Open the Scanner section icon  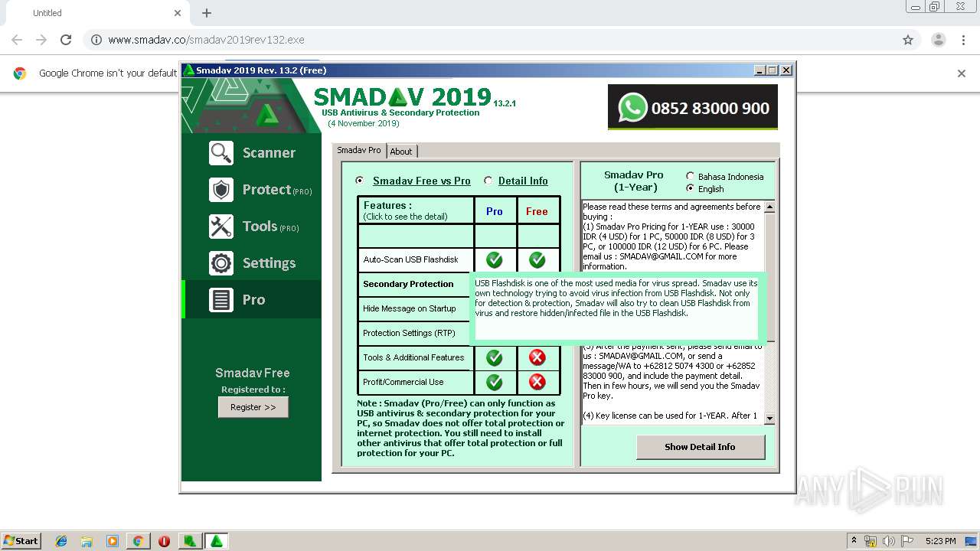221,153
